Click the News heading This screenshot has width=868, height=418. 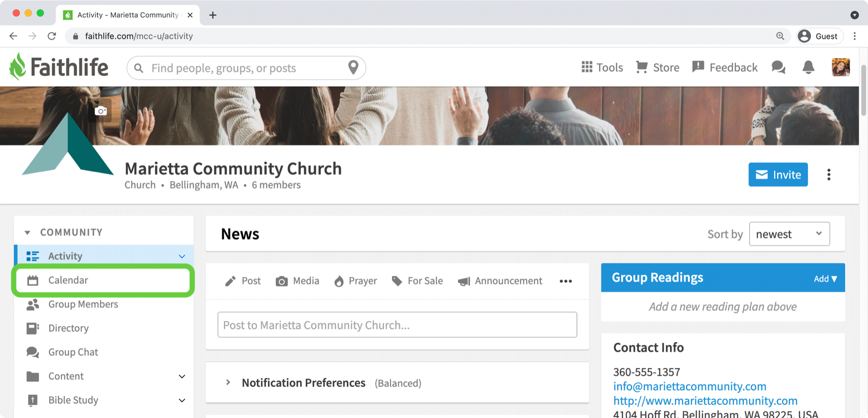click(240, 234)
